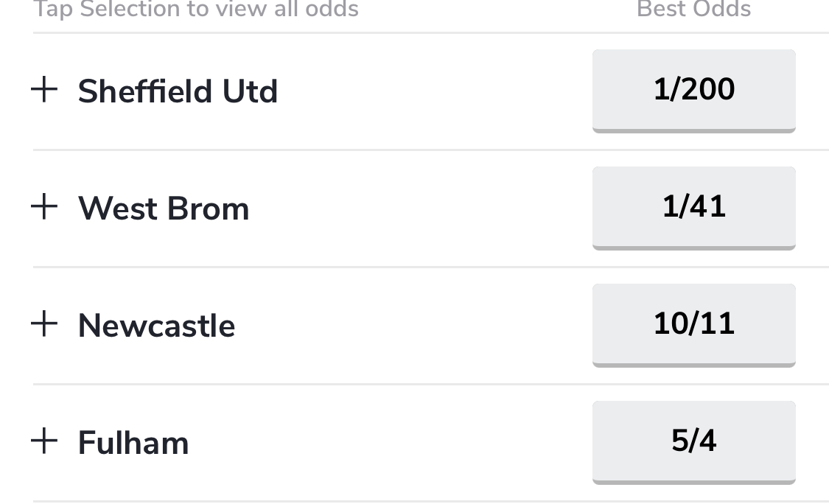The image size is (829, 504).
Task: Click empty space in the Sheffield Utd row
Action: pos(433,91)
